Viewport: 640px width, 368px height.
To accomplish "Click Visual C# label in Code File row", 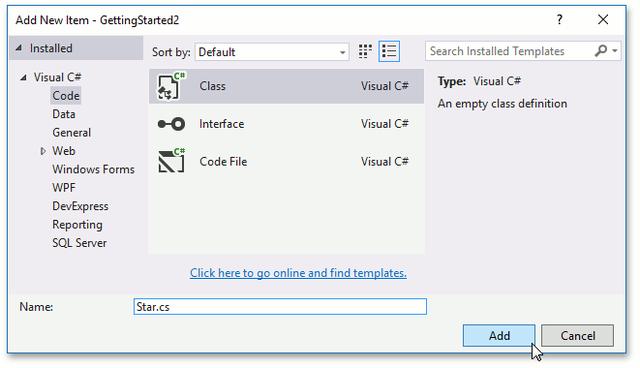I will pyautogui.click(x=384, y=162).
